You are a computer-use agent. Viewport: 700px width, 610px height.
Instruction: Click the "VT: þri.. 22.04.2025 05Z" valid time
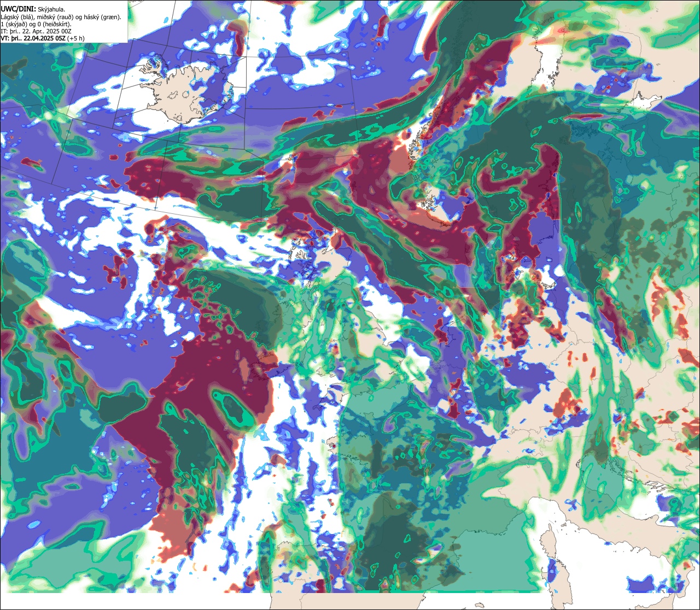click(x=33, y=39)
